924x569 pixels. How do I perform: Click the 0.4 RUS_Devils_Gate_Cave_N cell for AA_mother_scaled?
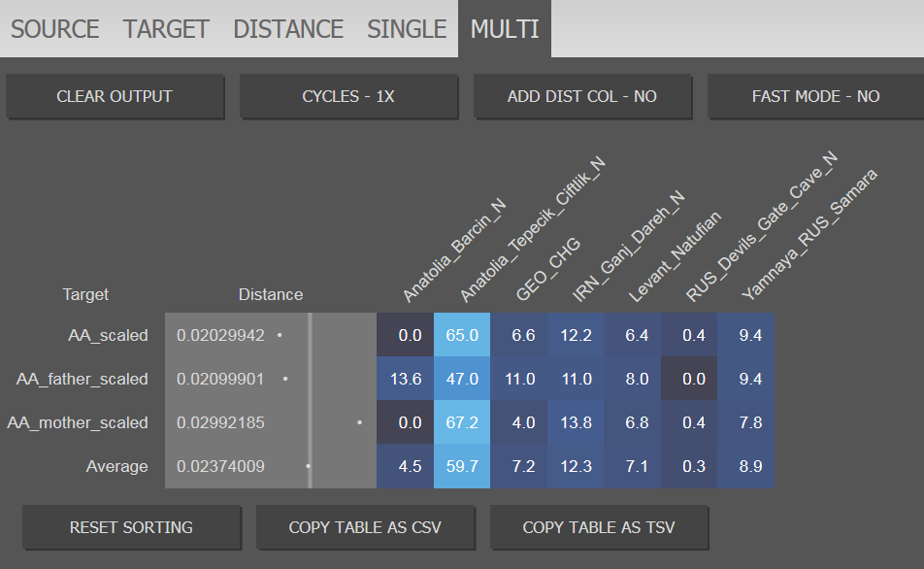pos(689,422)
